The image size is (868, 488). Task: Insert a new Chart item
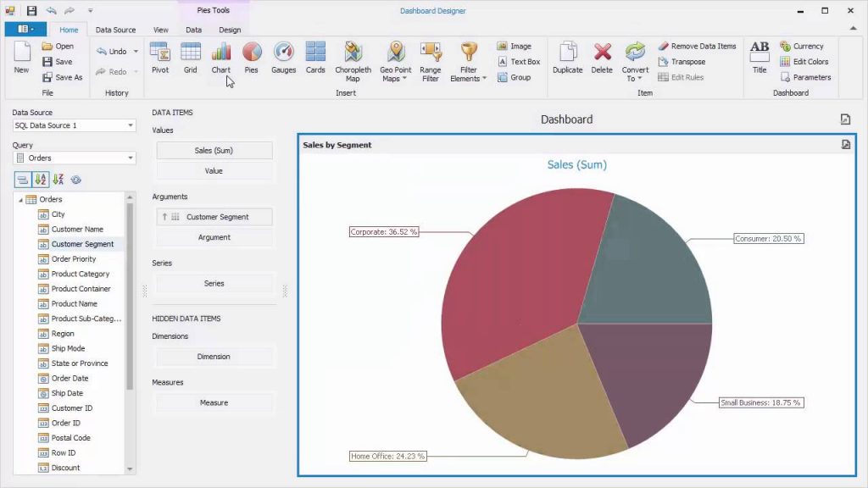click(x=220, y=59)
